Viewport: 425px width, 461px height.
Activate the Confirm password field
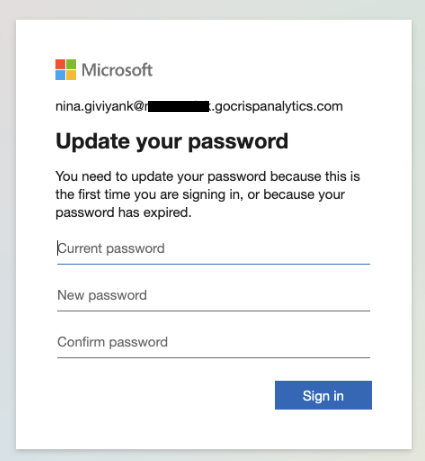(x=213, y=342)
